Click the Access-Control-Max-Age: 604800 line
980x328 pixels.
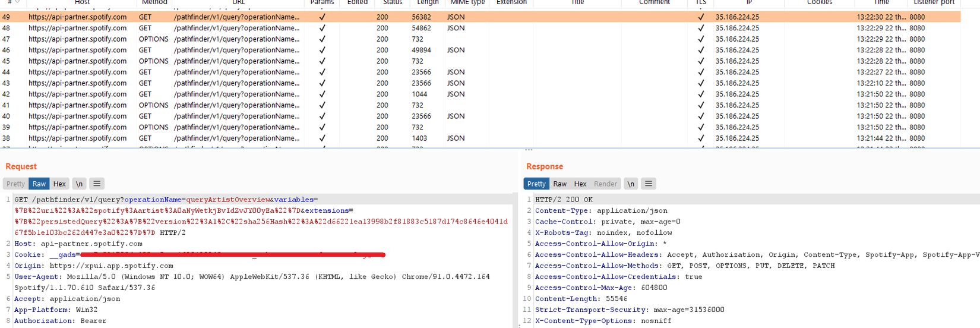click(601, 288)
